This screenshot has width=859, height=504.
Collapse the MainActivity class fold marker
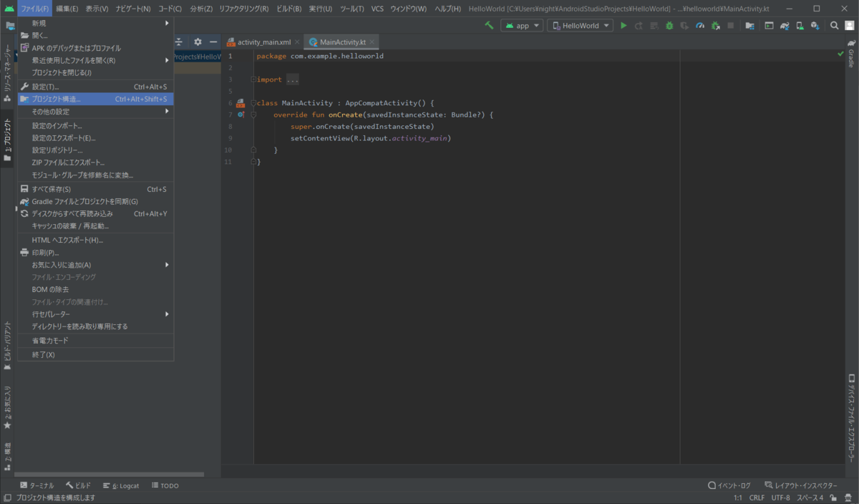pyautogui.click(x=253, y=103)
